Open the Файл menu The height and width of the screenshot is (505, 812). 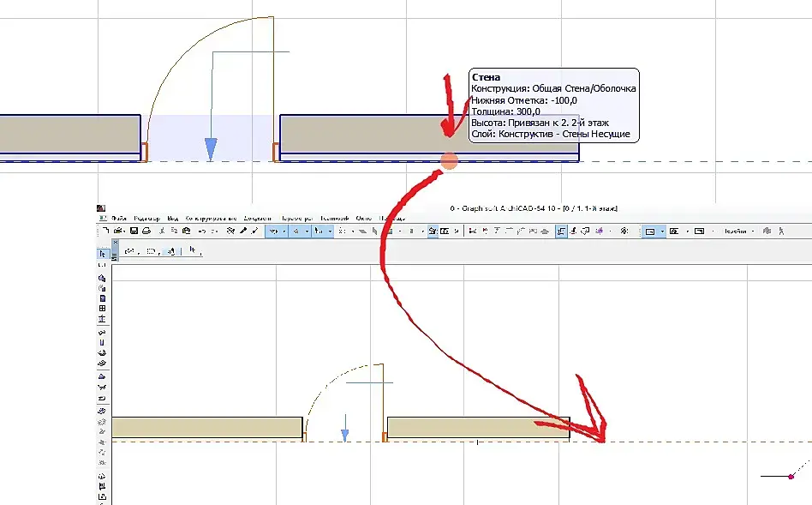click(118, 219)
